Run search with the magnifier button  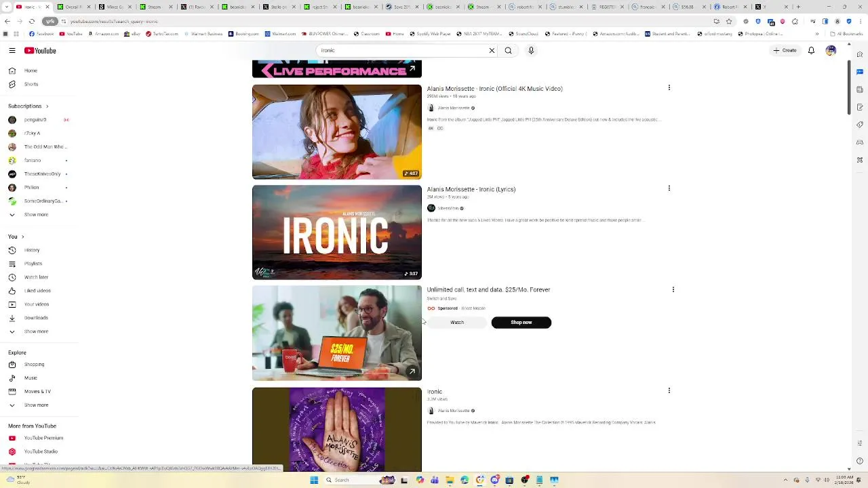pyautogui.click(x=508, y=50)
